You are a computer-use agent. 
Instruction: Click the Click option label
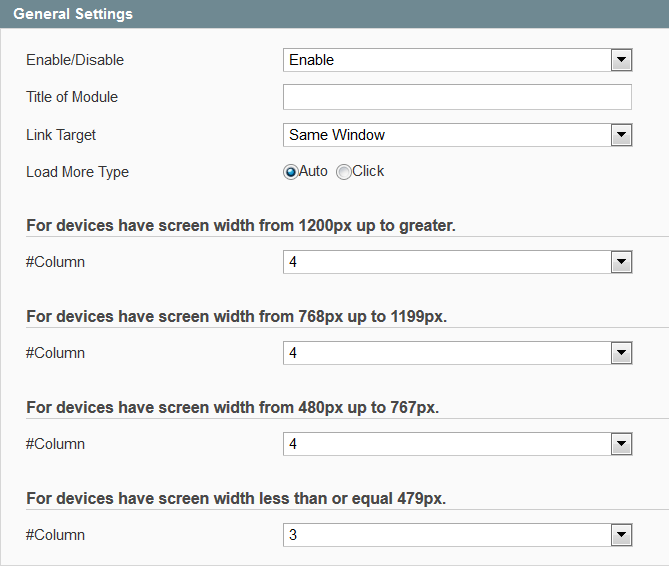point(368,171)
